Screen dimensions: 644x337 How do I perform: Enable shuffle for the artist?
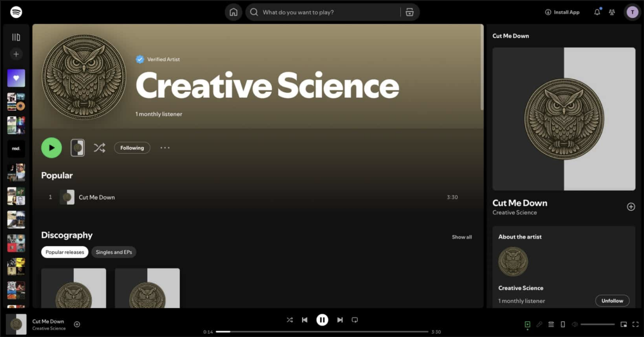[x=99, y=148]
